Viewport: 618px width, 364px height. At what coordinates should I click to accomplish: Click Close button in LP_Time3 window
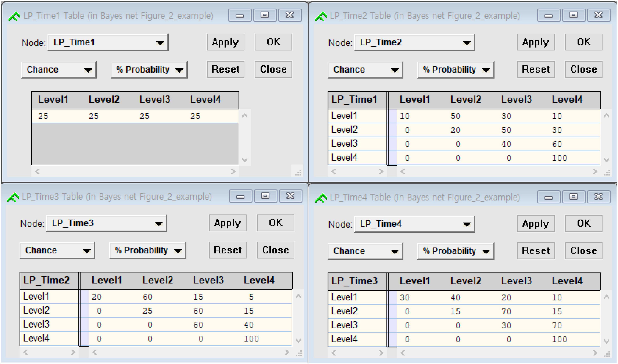(x=275, y=250)
